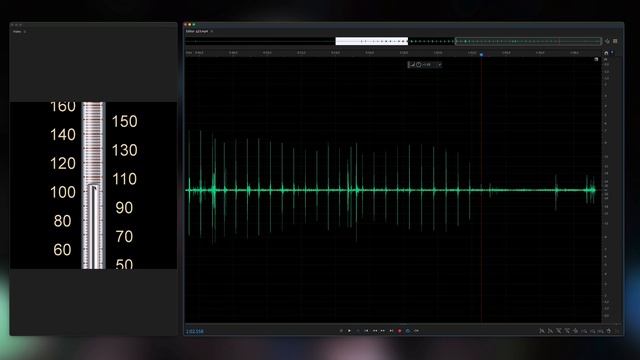This screenshot has width=640, height=360.
Task: Click the Rewind transport button
Action: pyautogui.click(x=375, y=331)
